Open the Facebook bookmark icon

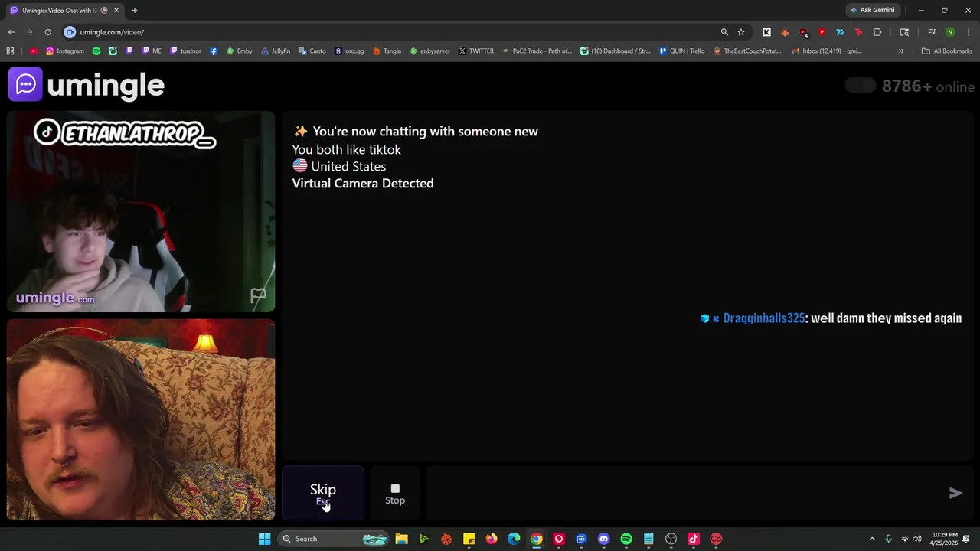point(214,51)
